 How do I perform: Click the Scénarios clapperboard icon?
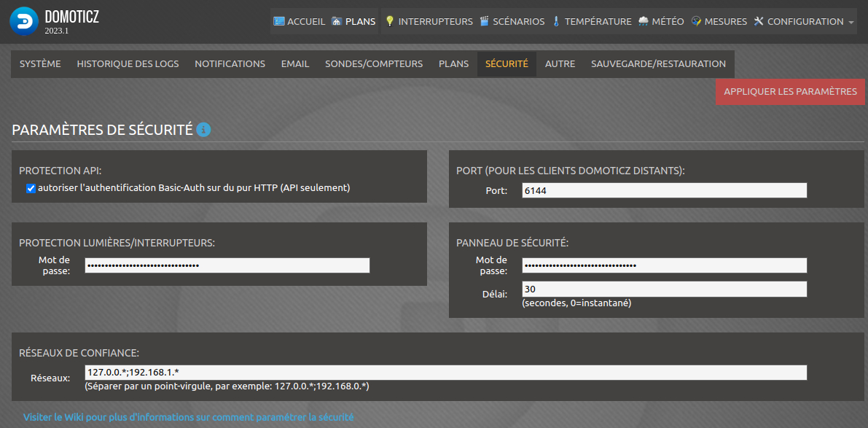[485, 21]
